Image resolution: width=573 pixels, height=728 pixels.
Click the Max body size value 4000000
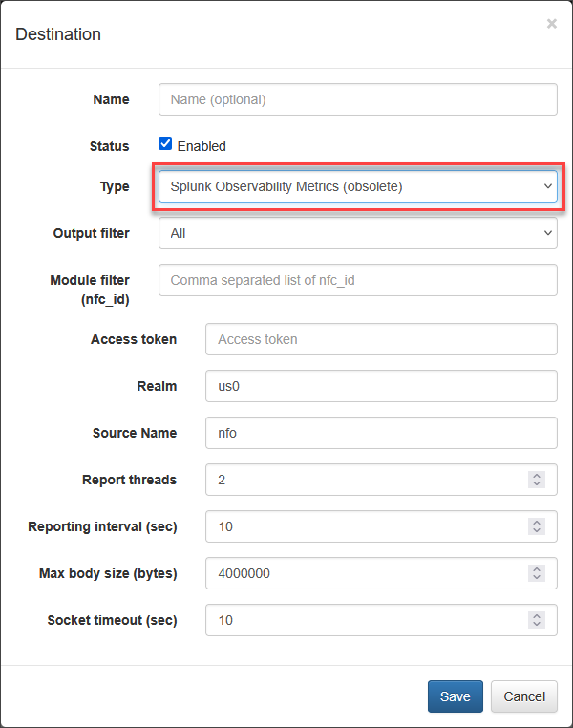click(244, 573)
